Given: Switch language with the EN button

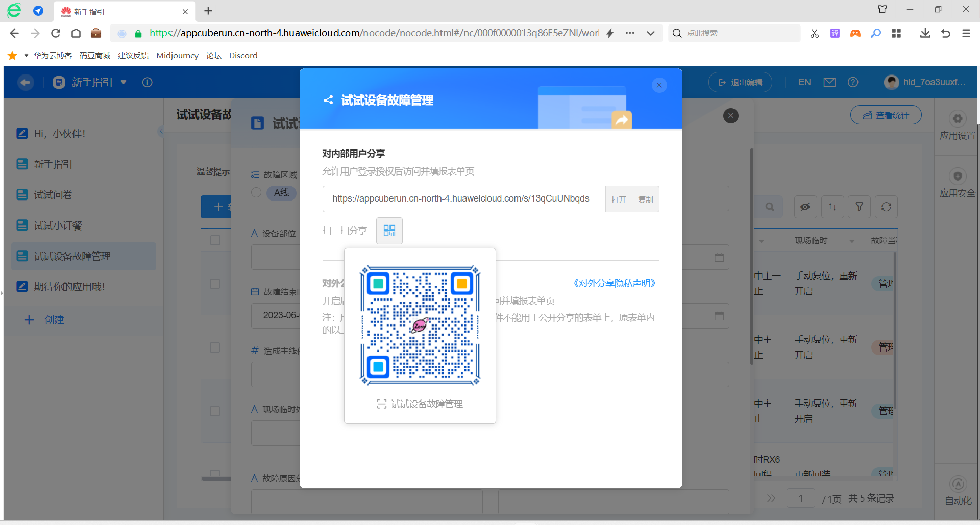Looking at the screenshot, I should (x=804, y=82).
